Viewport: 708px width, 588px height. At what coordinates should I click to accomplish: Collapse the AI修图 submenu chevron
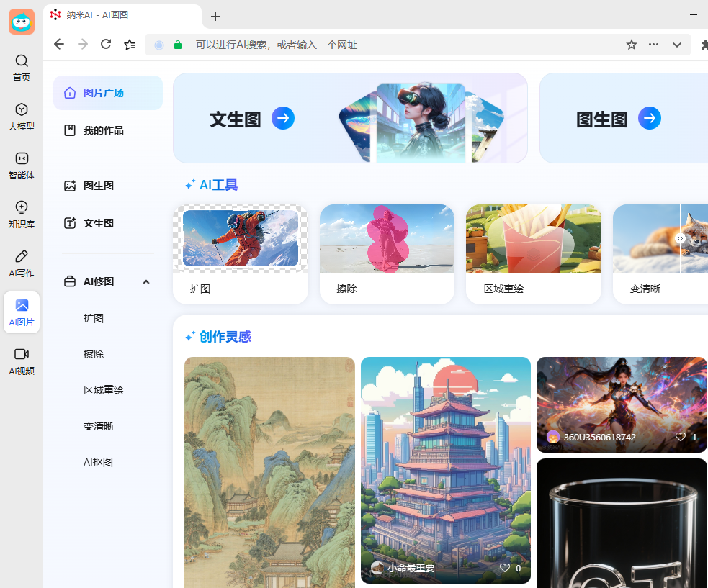(x=145, y=282)
